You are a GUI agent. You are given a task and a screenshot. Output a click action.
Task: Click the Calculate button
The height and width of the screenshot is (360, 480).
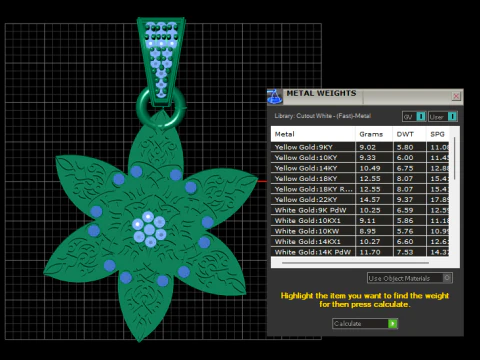pyautogui.click(x=365, y=323)
